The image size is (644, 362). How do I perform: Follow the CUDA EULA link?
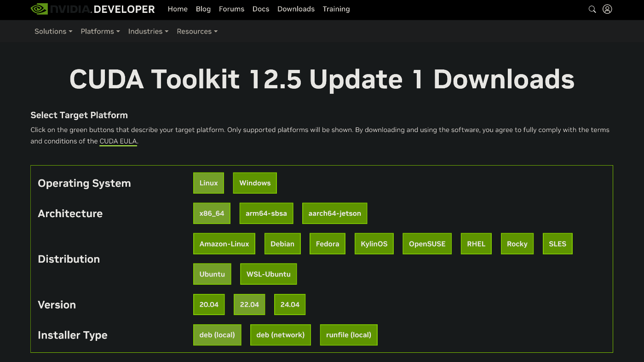coord(118,141)
